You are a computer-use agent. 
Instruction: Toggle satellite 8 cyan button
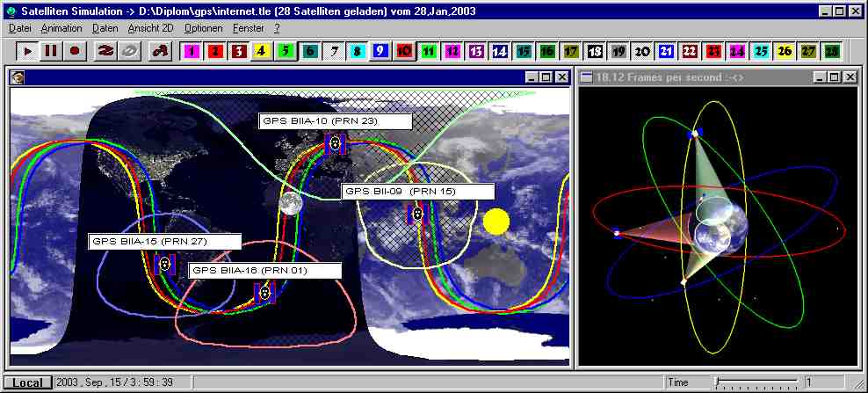click(x=358, y=52)
